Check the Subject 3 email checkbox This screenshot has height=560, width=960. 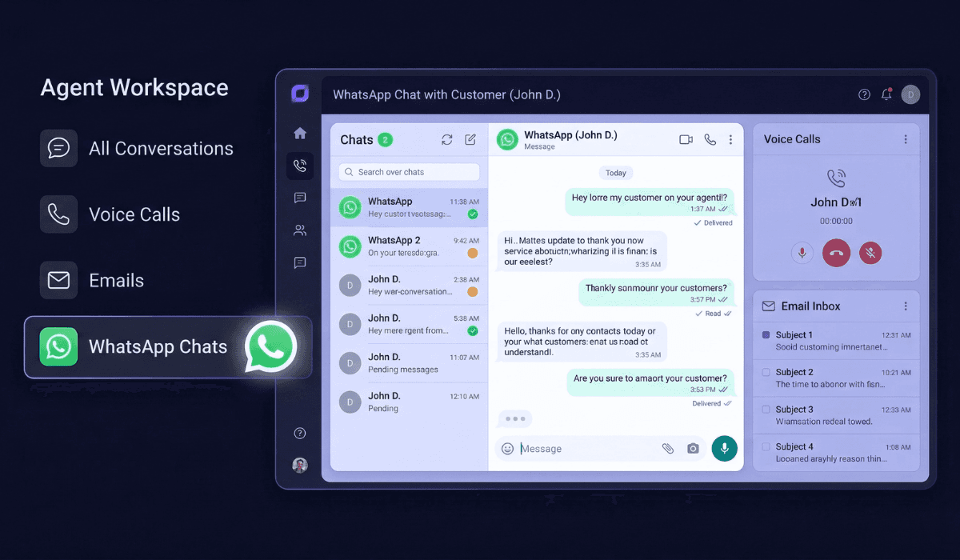[x=766, y=410]
